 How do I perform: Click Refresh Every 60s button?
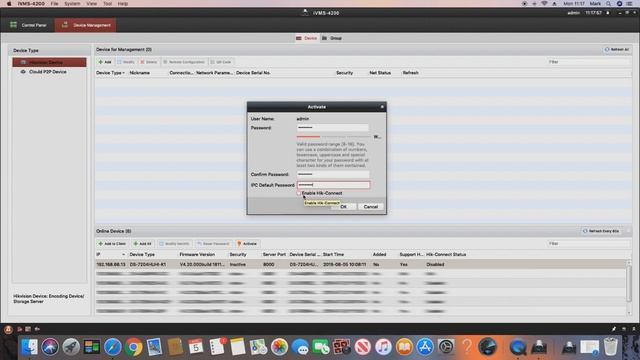tap(600, 231)
